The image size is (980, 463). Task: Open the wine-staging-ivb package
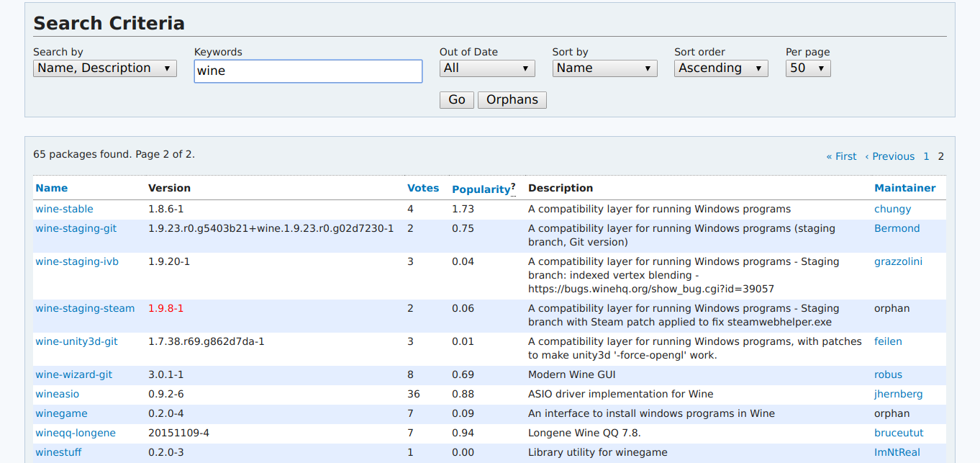77,261
